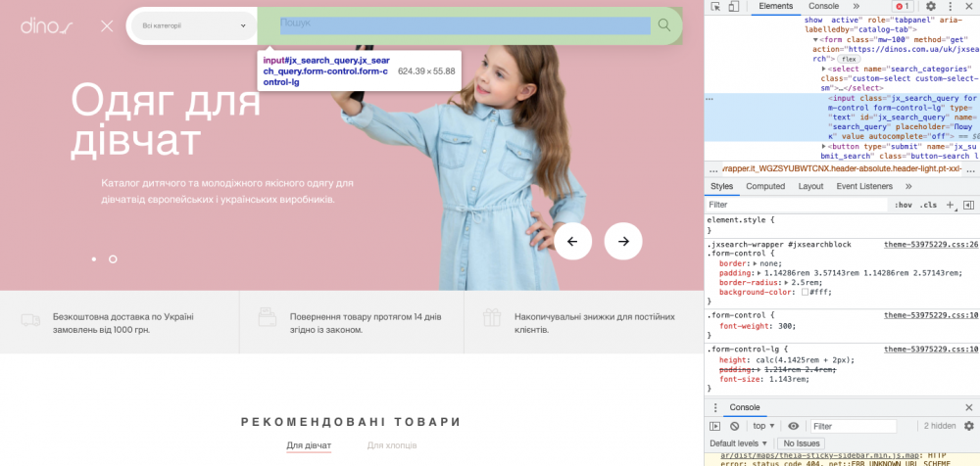Image resolution: width=980 pixels, height=466 pixels.
Task: Select the Console drawer tab
Action: 745,407
